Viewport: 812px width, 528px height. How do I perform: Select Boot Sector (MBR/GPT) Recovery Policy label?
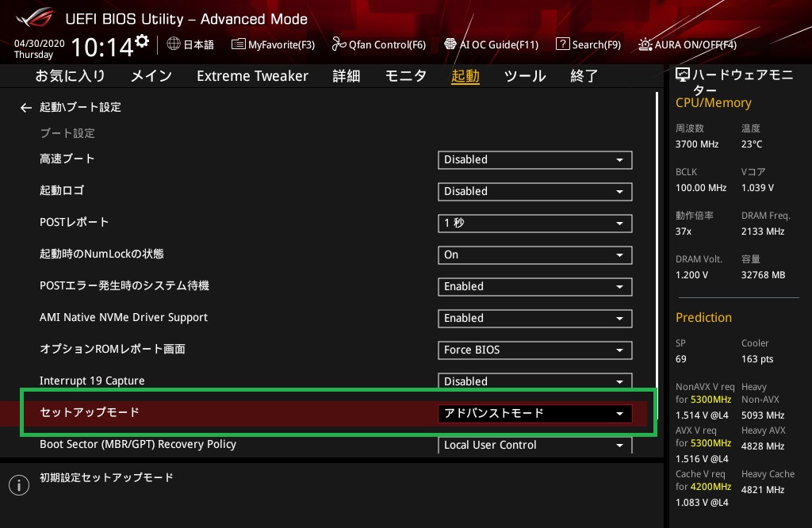(138, 444)
